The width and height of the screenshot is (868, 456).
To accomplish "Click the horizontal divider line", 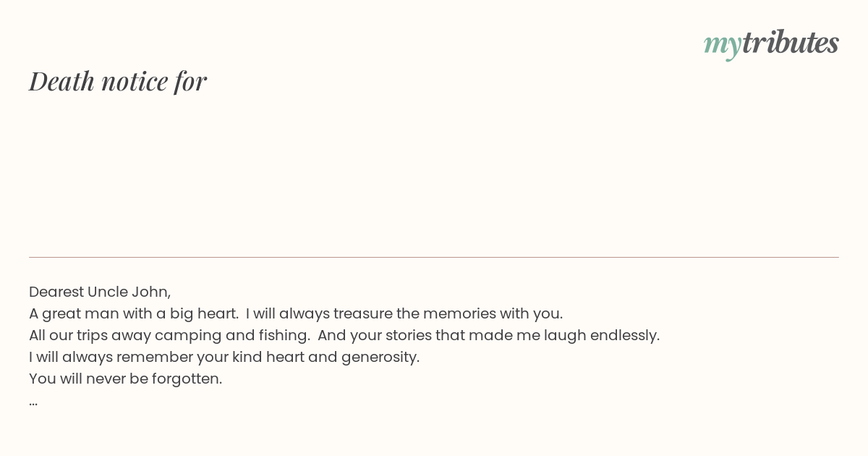I will [x=434, y=257].
